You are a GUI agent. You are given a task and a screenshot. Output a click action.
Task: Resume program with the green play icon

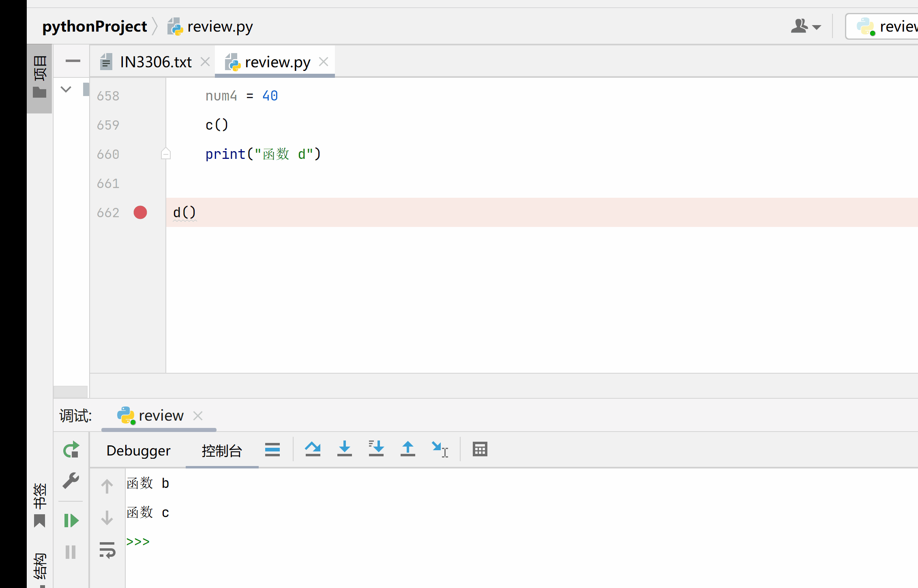click(71, 520)
